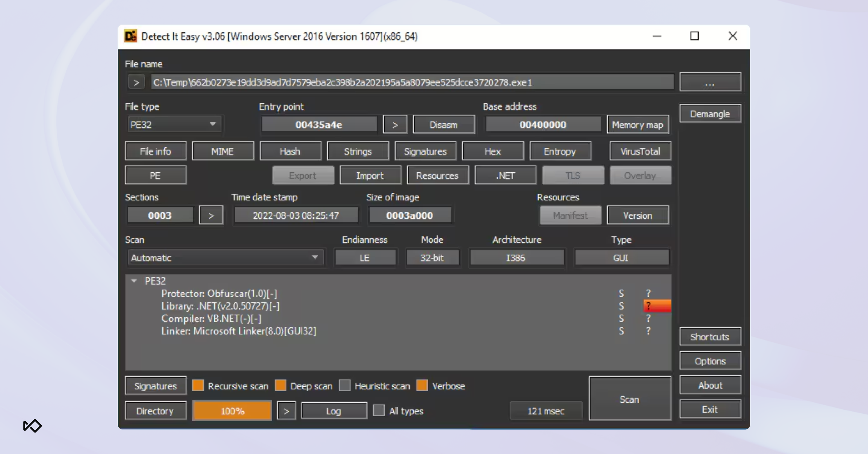Click the Detect It Easy app icon in title bar
Image resolution: width=868 pixels, height=454 pixels.
(130, 36)
